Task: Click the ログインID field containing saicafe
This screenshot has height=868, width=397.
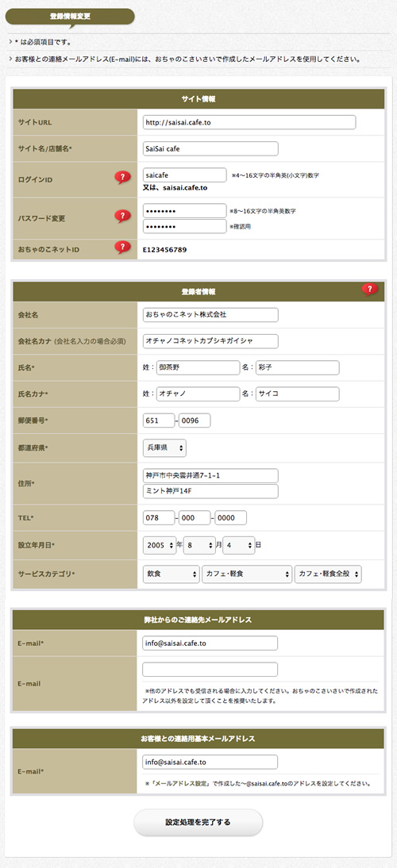Action: point(184,175)
